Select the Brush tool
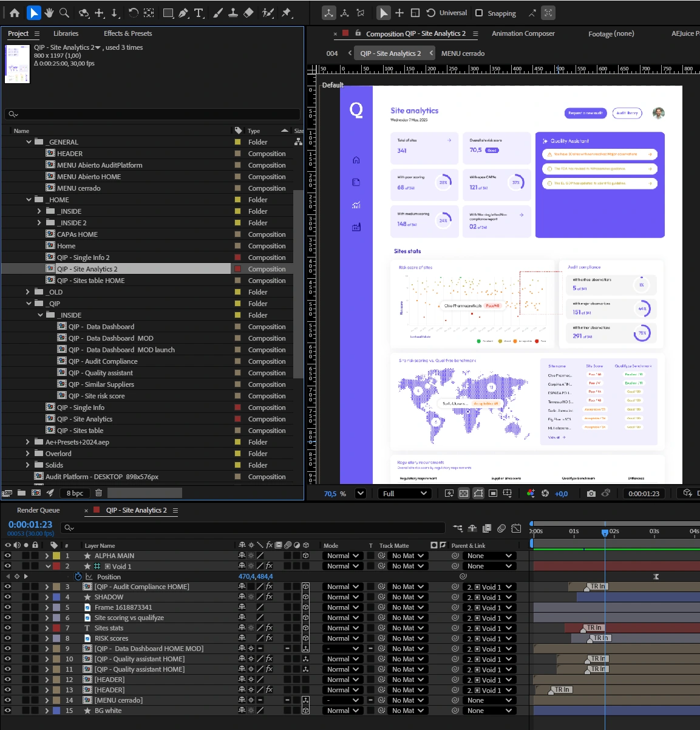The image size is (700, 730). 218,12
